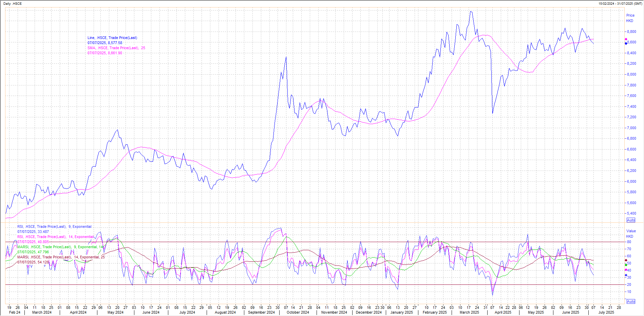Screen dimensions: 644x316
Task: Click the 'May 2024' month label
Action: 115,312
